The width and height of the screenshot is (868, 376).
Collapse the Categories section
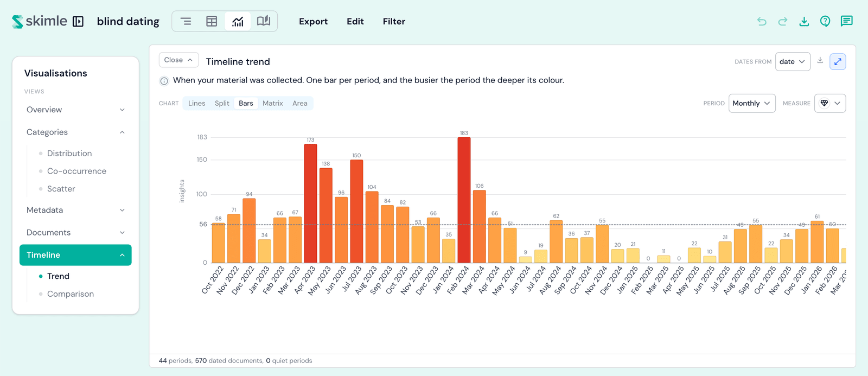click(x=75, y=132)
